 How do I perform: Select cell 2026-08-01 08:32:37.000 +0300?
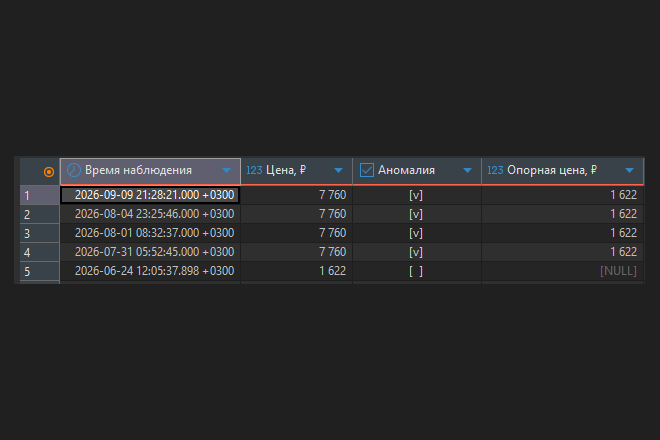pyautogui.click(x=150, y=233)
